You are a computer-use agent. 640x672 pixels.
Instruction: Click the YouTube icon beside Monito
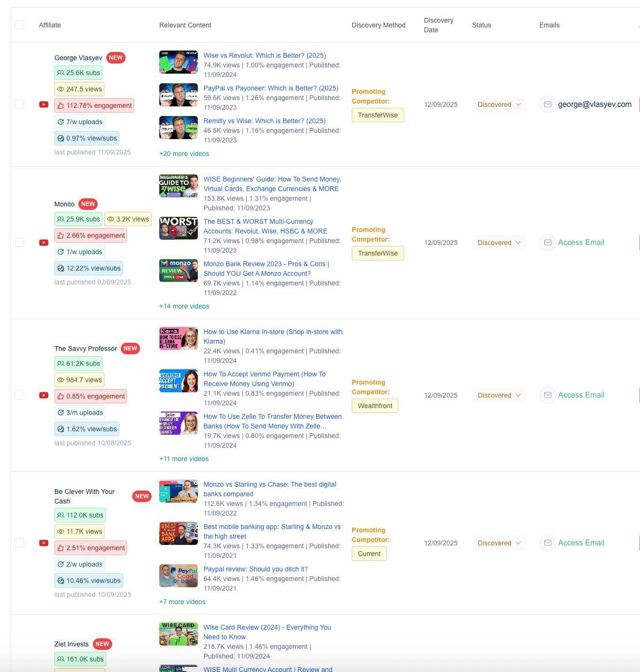(x=44, y=243)
